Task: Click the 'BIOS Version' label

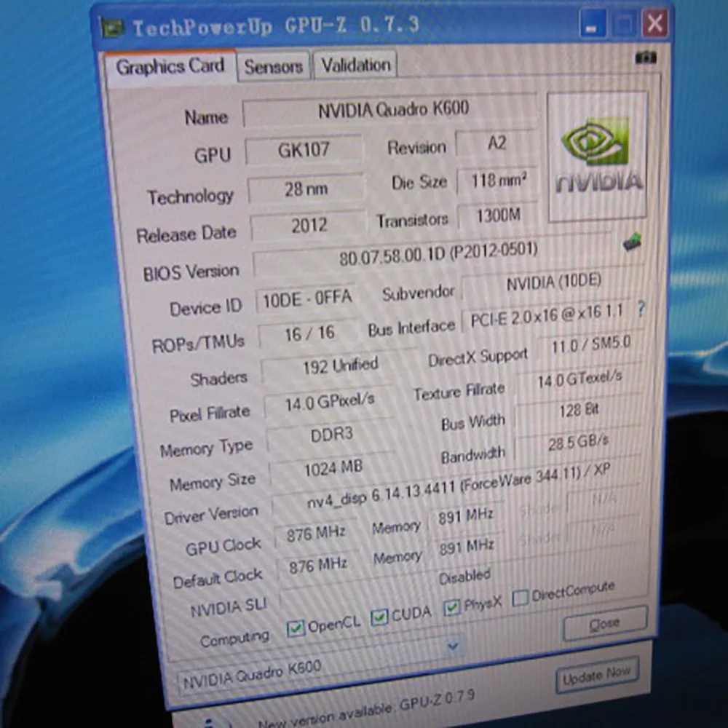Action: pos(191,272)
